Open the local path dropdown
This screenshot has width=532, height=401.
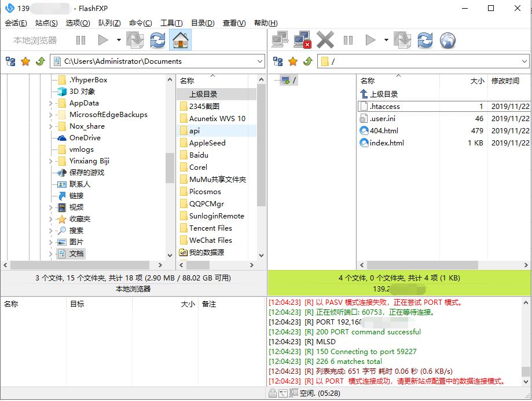pyautogui.click(x=259, y=61)
